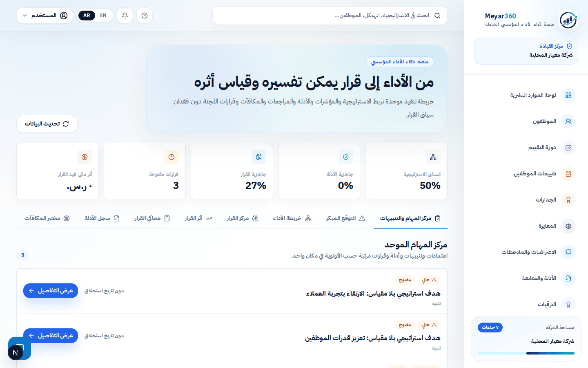
Task: Select مركز المهام والتنبيهات tab
Action: click(410, 218)
